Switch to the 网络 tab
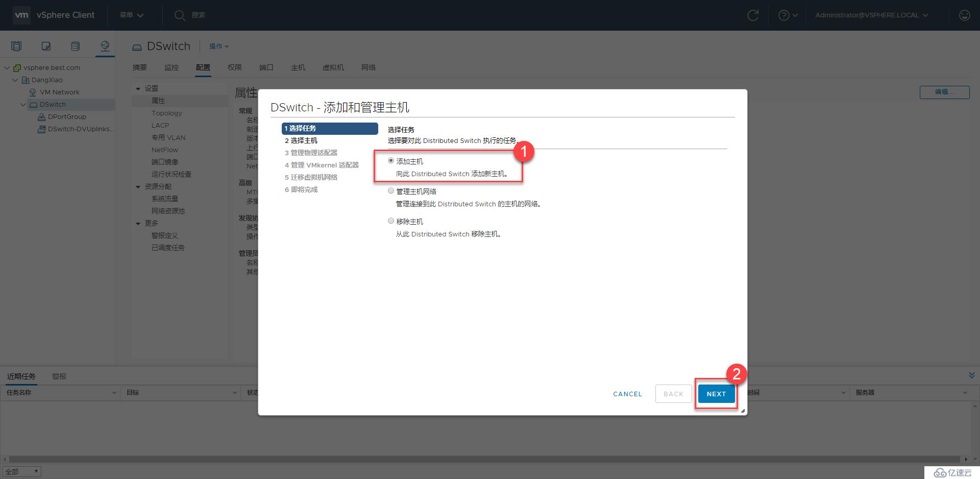980x479 pixels. (x=369, y=67)
